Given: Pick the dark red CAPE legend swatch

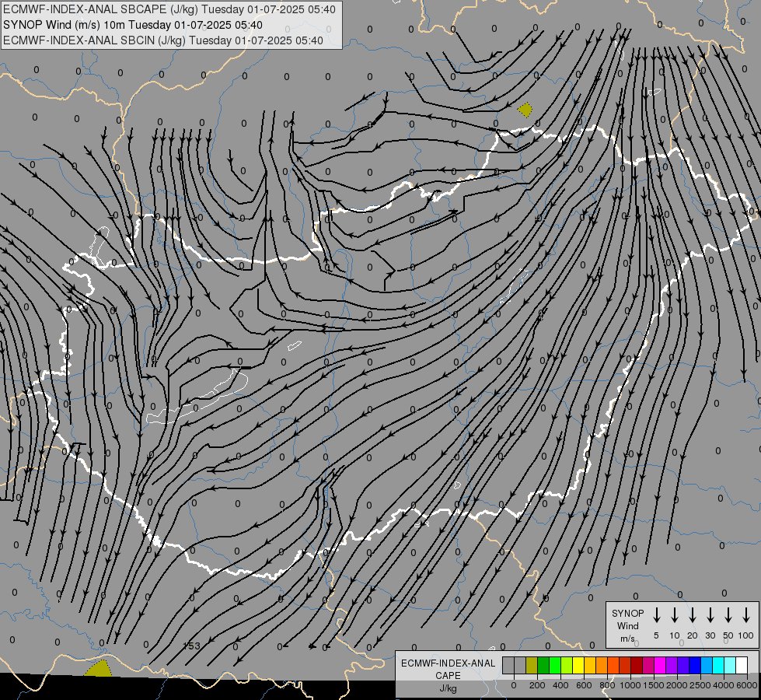Looking at the screenshot, I should [637, 665].
